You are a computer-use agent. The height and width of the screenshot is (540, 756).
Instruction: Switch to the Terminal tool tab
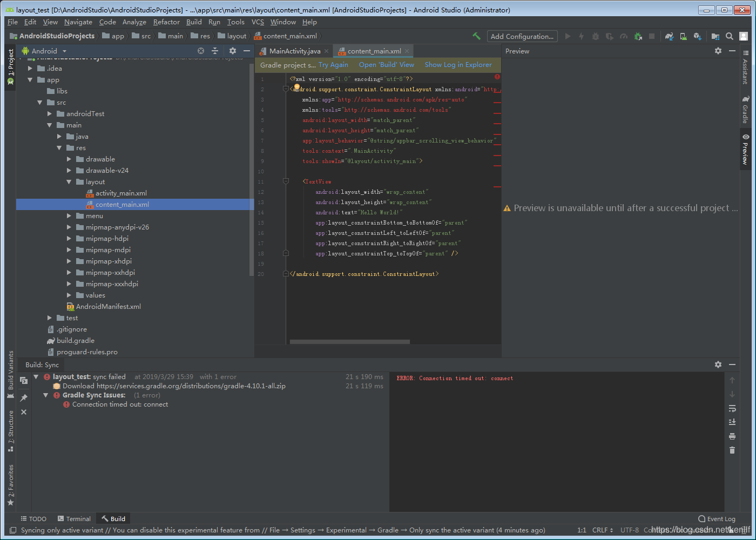click(x=74, y=519)
